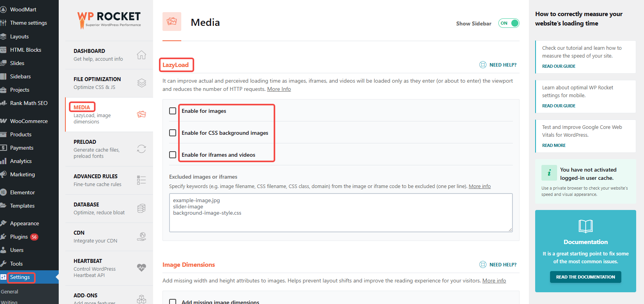Screen dimensions: 644x304
Task: Enable lazyload for images checkbox
Action: [x=173, y=111]
